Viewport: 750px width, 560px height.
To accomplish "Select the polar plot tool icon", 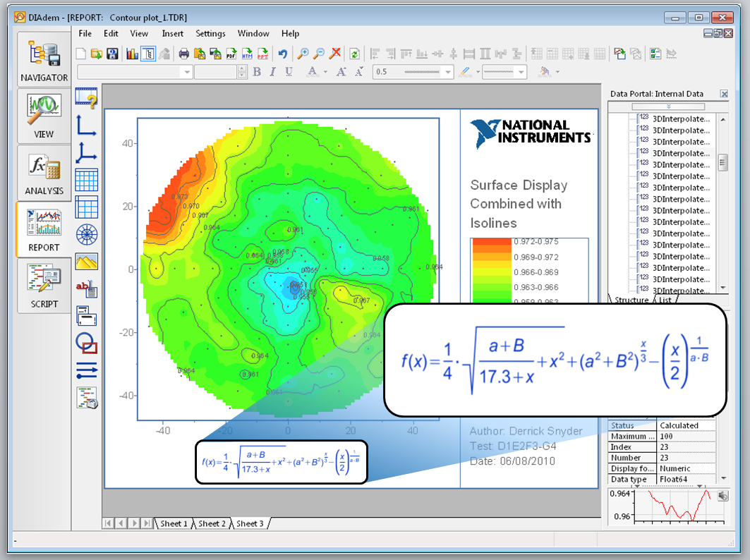I will tap(86, 233).
